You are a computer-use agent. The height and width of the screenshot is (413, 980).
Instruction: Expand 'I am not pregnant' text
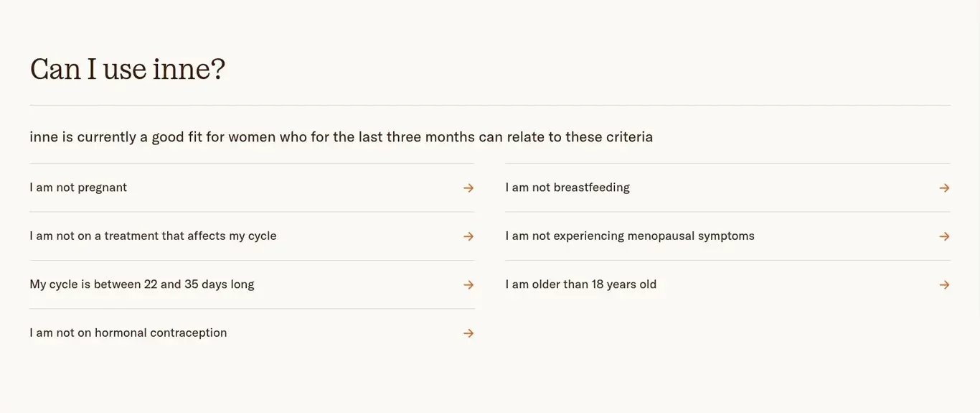pyautogui.click(x=78, y=187)
